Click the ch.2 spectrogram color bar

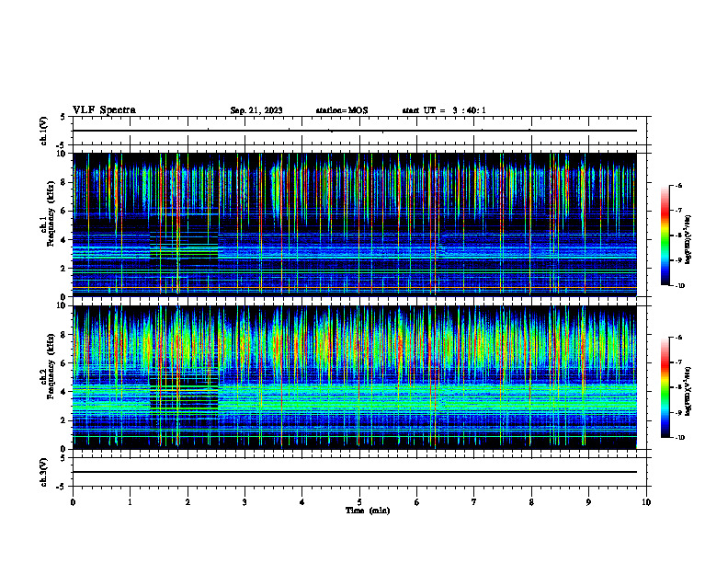point(665,387)
